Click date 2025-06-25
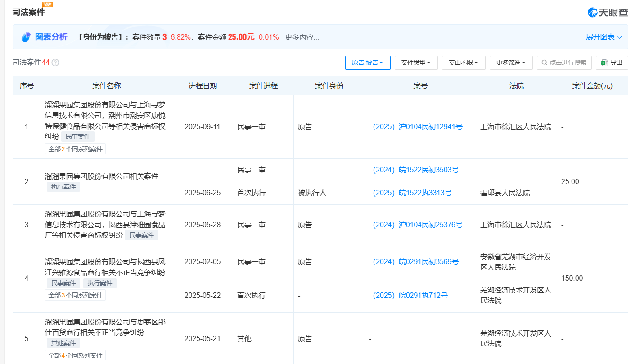Screen dimensions: 631x364 [x=203, y=193]
